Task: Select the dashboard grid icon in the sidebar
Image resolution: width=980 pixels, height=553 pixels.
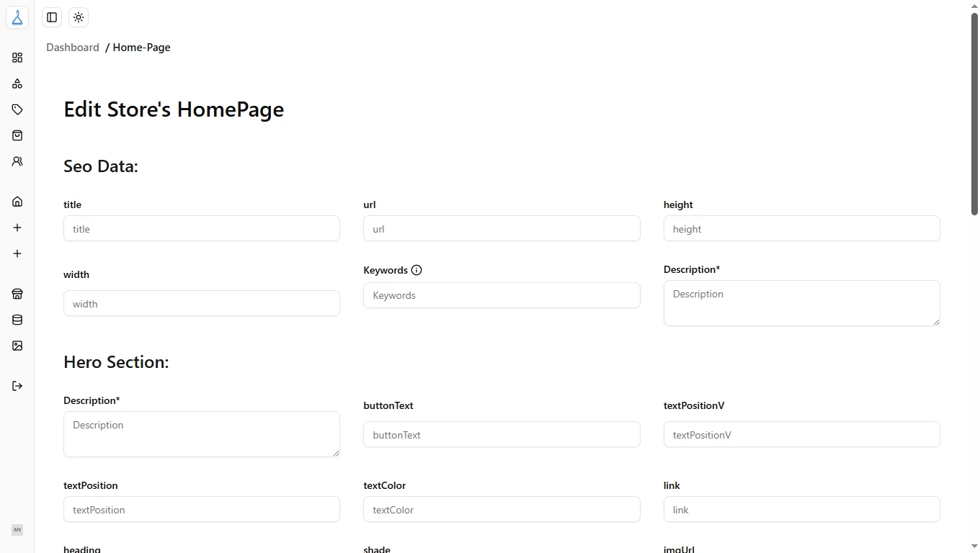Action: pos(17,58)
